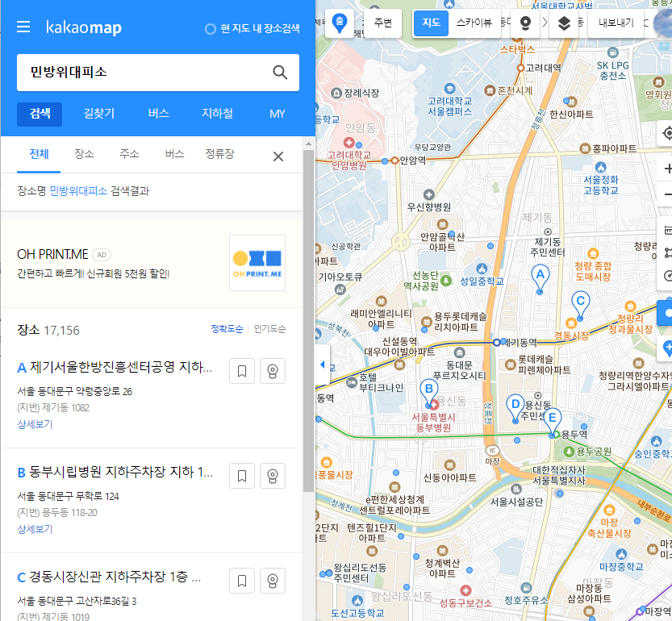Toggle the roadview icon in map toolbar

coord(525,23)
